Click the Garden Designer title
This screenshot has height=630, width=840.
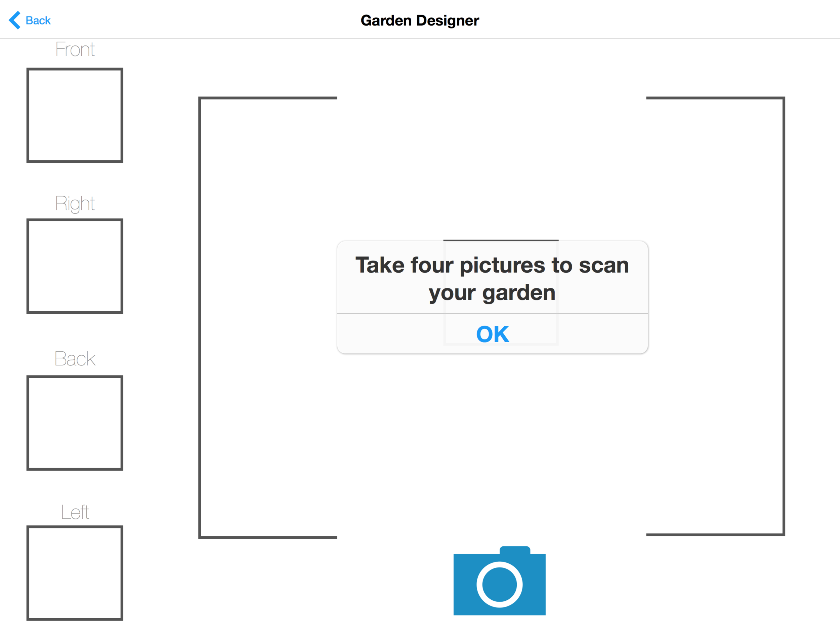point(420,21)
